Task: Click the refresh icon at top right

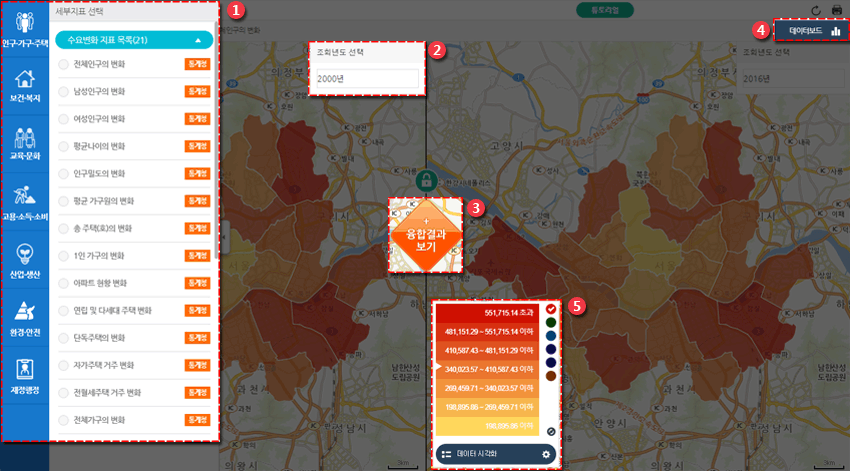Action: coord(816,10)
